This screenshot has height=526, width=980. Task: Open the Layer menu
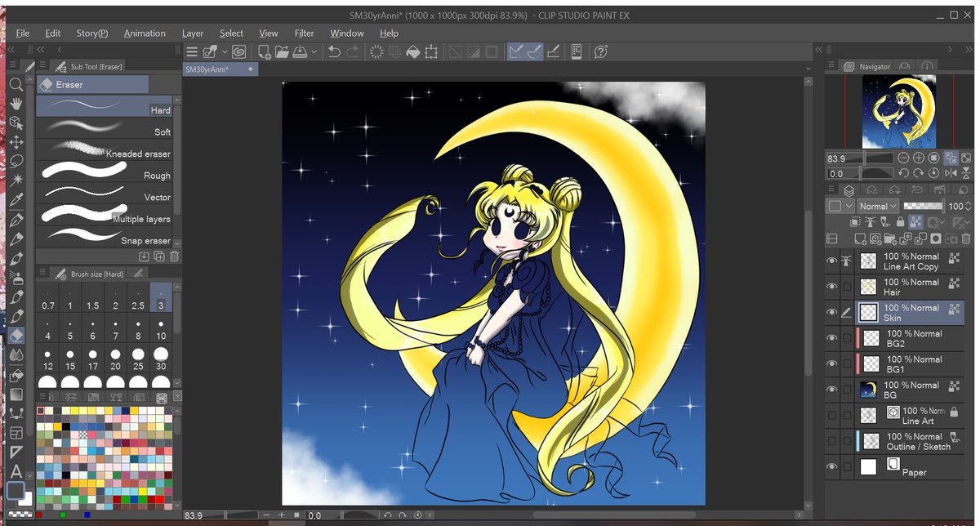pos(193,33)
